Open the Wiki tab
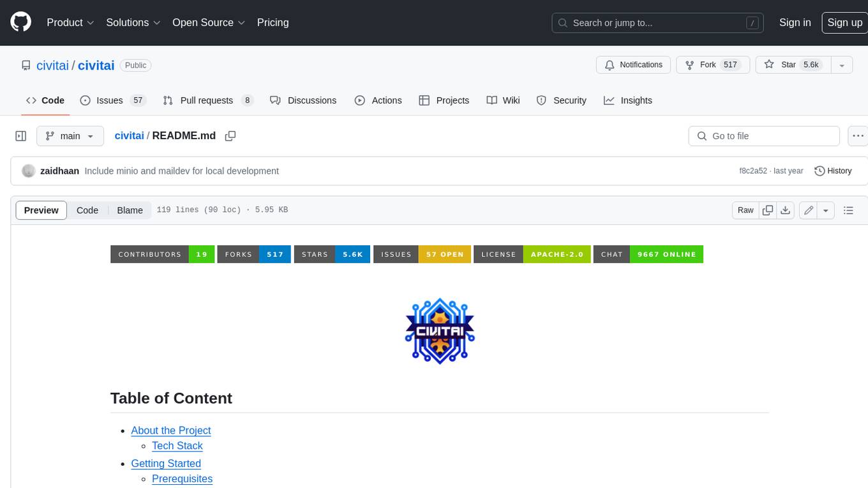Screen dimensions: 868x488 [x=503, y=100]
